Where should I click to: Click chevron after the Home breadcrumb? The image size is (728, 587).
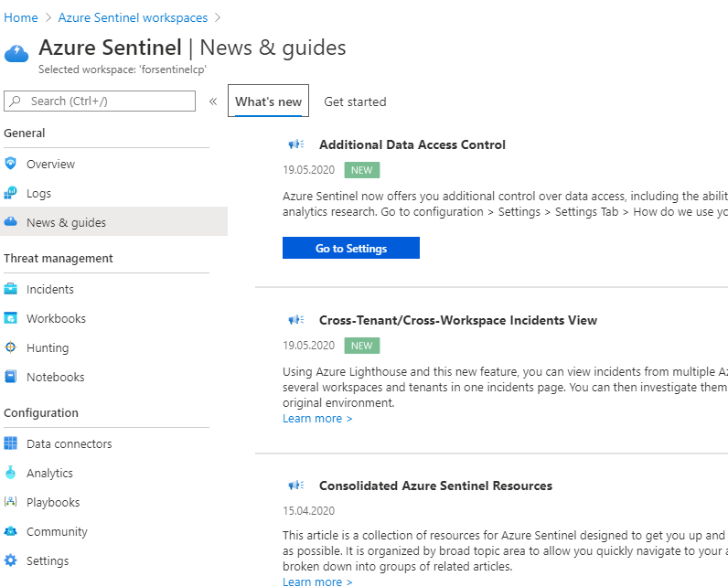click(x=48, y=17)
